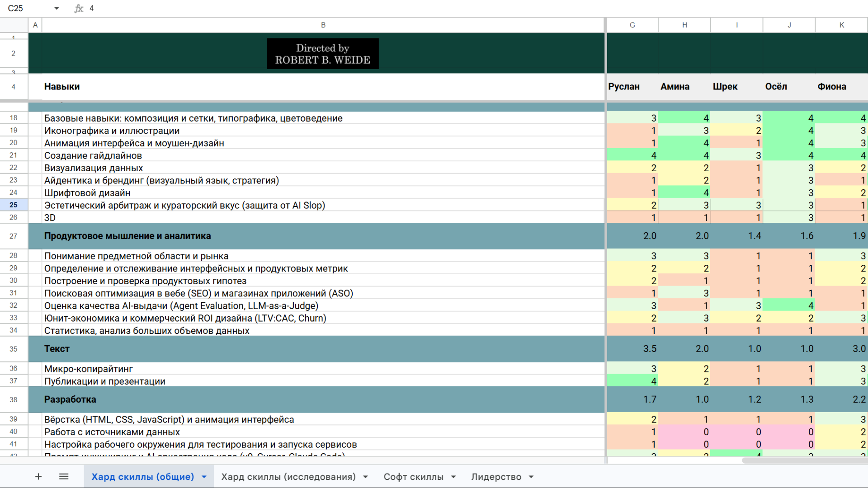This screenshot has height=488, width=868.
Task: Select the Иконографика и иллюстрации cell
Action: pos(323,131)
